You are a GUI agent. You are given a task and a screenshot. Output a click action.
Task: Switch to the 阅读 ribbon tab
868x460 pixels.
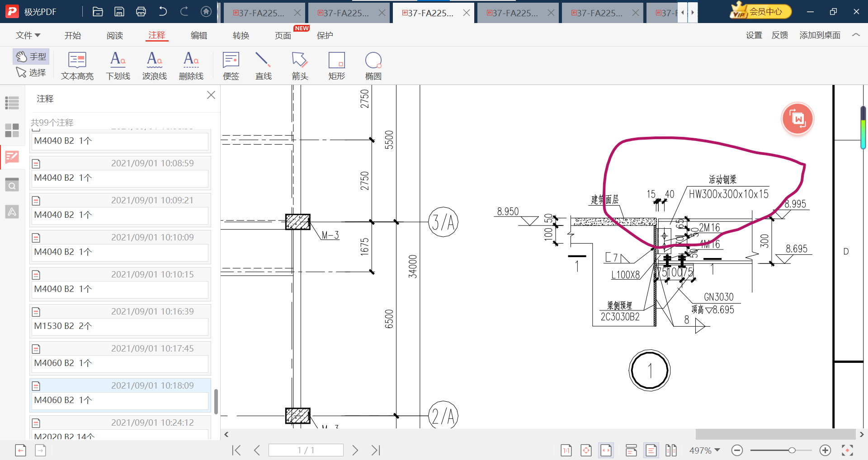pos(115,35)
